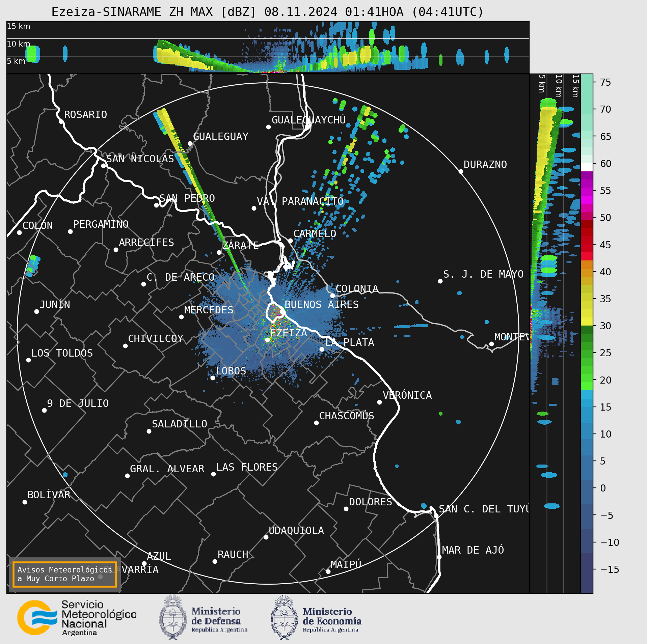Click the MAIPÚ label
Viewport: 647px width, 644px height.
(x=346, y=564)
